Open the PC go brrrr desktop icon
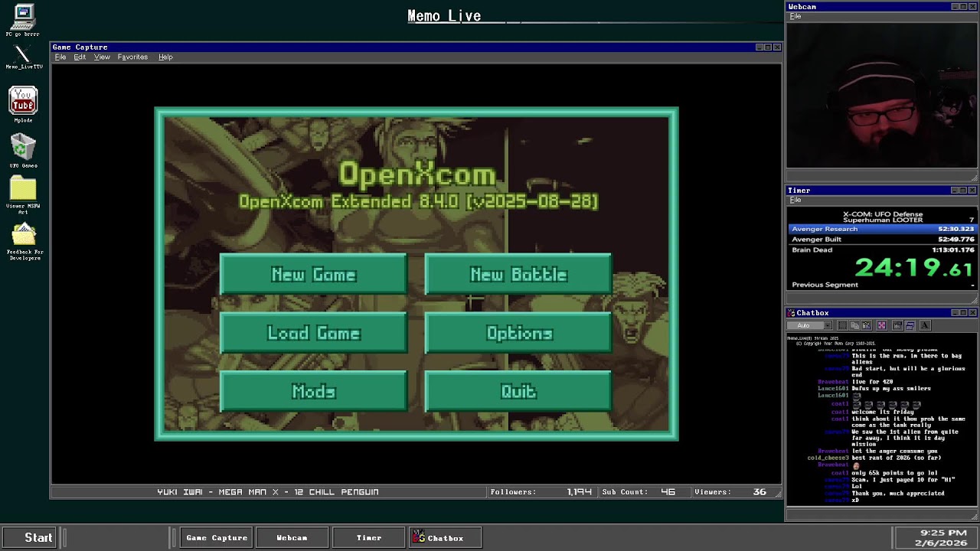Image resolution: width=980 pixels, height=551 pixels. (23, 21)
